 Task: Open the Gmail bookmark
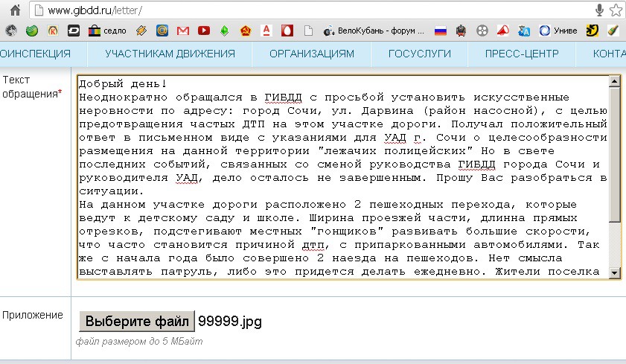pyautogui.click(x=182, y=31)
